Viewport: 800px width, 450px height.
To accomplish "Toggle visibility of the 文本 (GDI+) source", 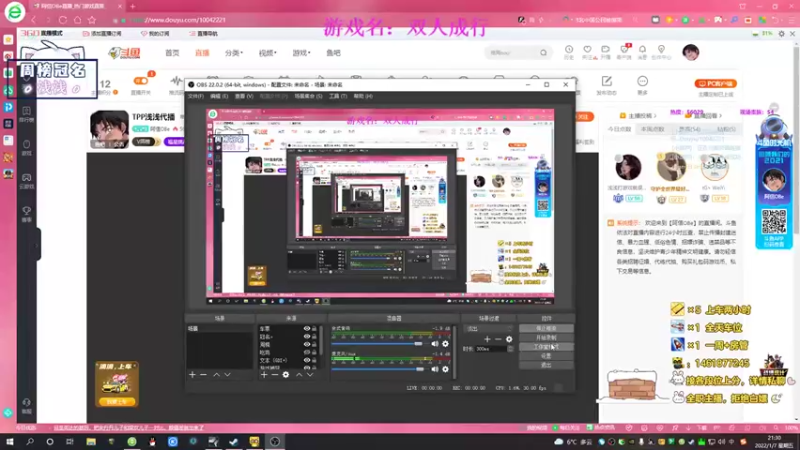I will [307, 360].
